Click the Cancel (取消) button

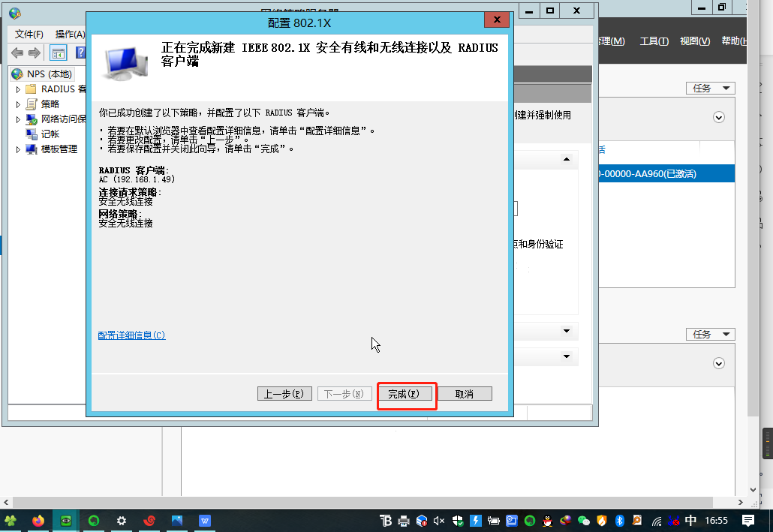[465, 394]
